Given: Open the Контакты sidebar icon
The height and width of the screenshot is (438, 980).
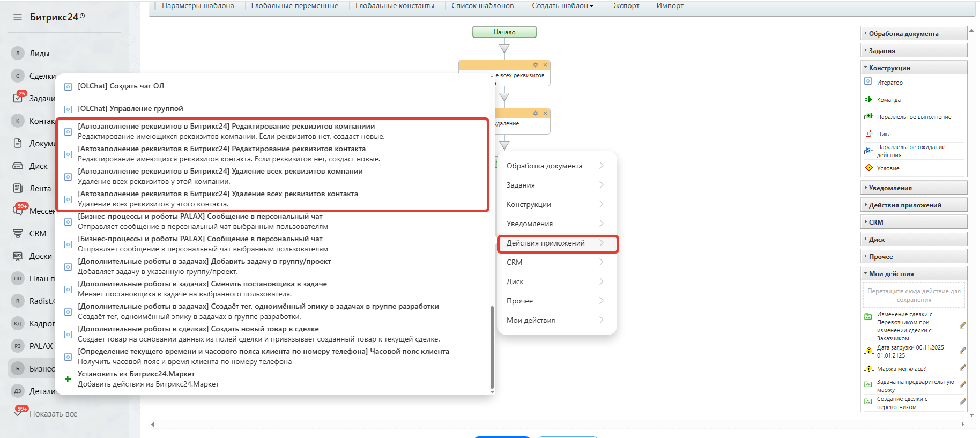Looking at the screenshot, I should point(18,121).
